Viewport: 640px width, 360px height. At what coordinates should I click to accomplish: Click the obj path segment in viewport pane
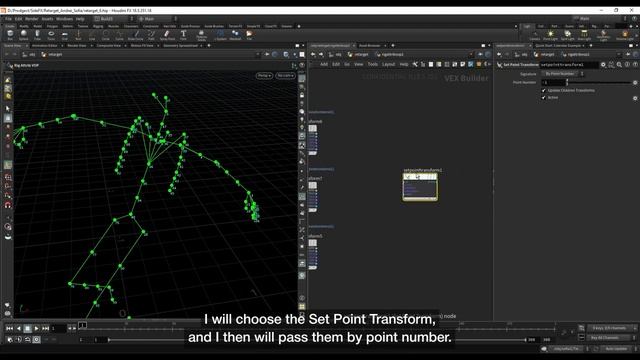point(29,54)
